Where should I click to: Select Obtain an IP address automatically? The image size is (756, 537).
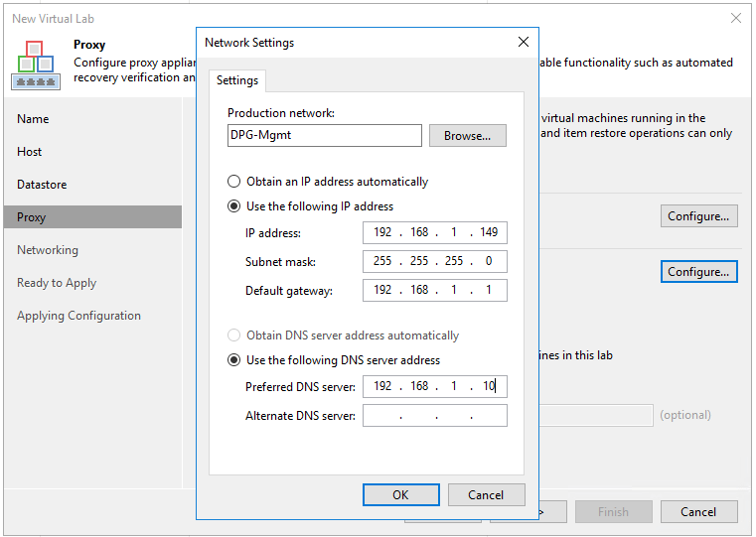[x=234, y=182]
